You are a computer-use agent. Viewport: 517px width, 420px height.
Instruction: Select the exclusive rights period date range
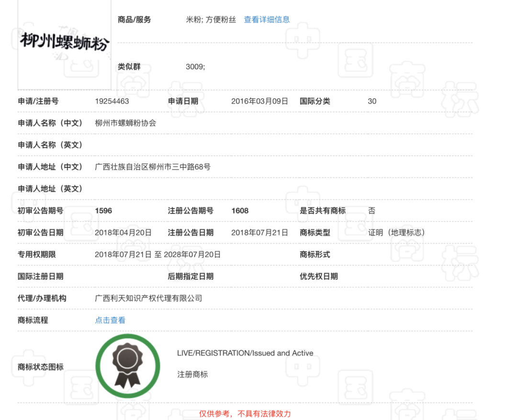point(158,254)
